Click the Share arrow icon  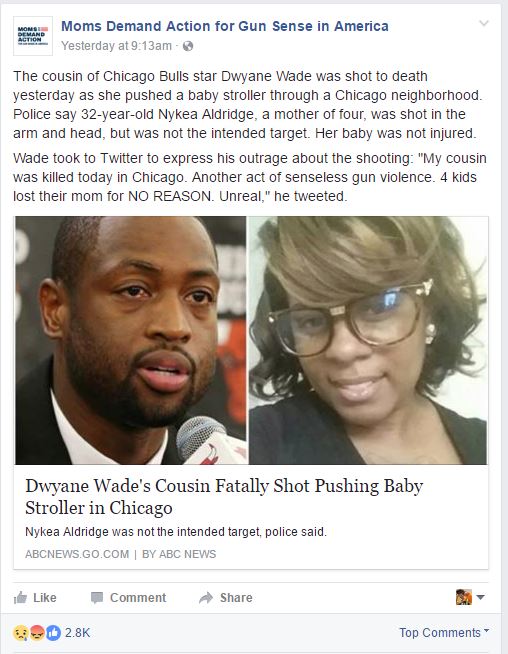click(x=206, y=598)
